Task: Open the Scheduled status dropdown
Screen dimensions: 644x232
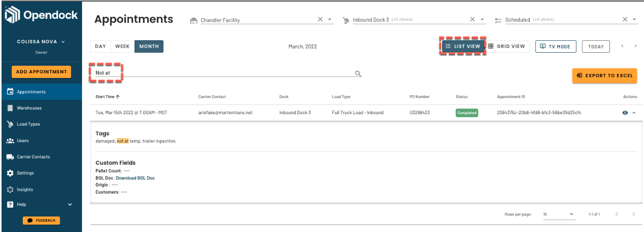Action: (x=635, y=20)
